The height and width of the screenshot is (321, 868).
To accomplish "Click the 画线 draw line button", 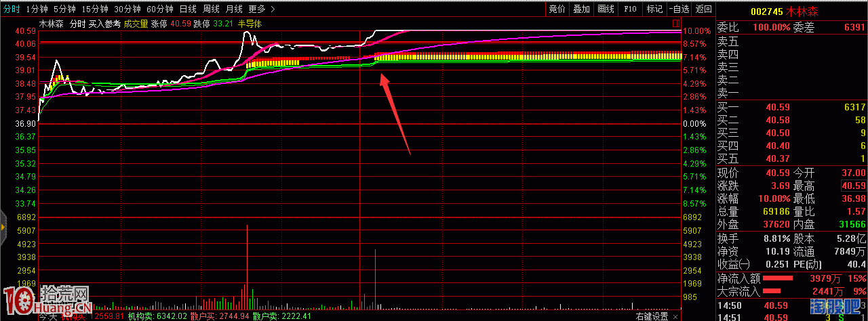I will [x=606, y=9].
